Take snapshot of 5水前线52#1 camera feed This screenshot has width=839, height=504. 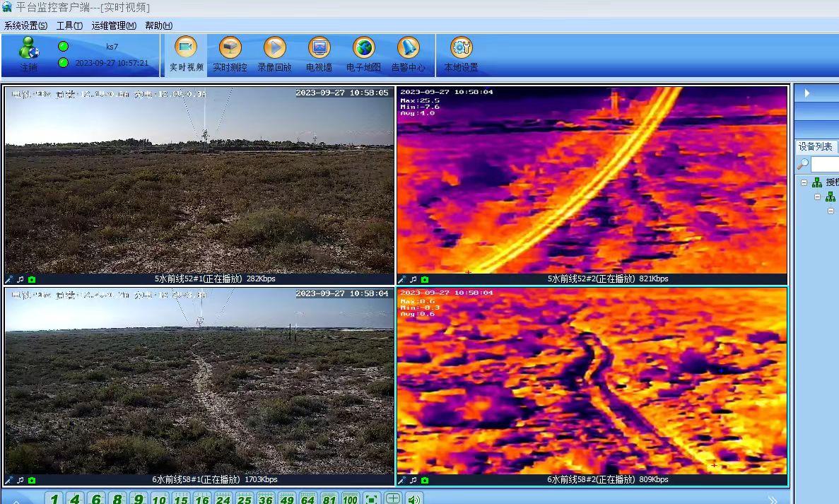[32, 279]
